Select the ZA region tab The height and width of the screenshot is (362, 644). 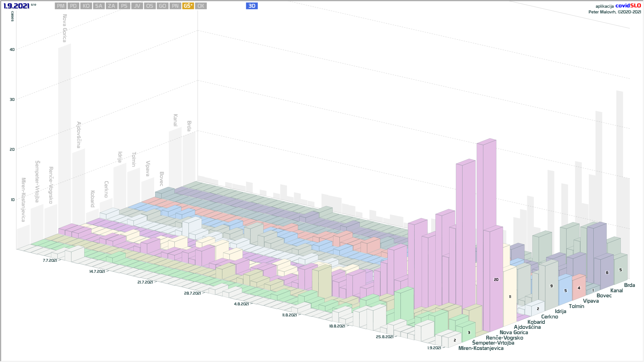(111, 6)
